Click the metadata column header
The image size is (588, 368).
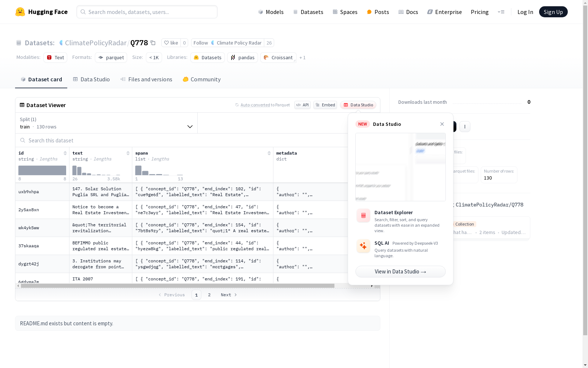click(287, 153)
